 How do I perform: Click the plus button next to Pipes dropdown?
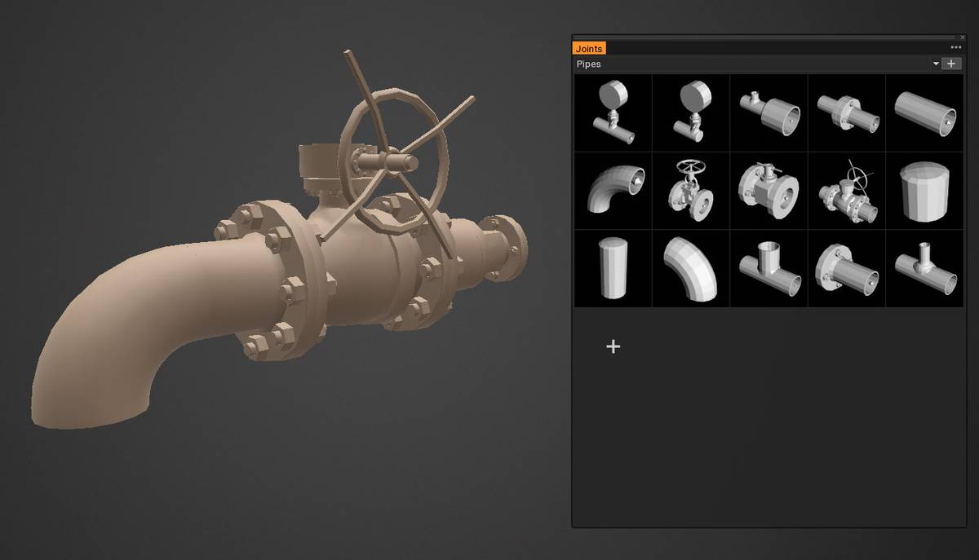point(951,64)
